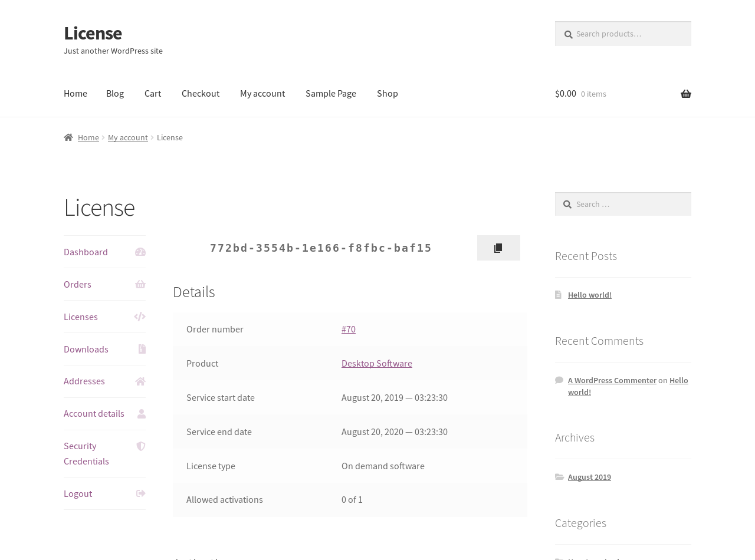Click the Licenses code icon in sidebar
Viewport: 755px width, 560px height.
[140, 317]
